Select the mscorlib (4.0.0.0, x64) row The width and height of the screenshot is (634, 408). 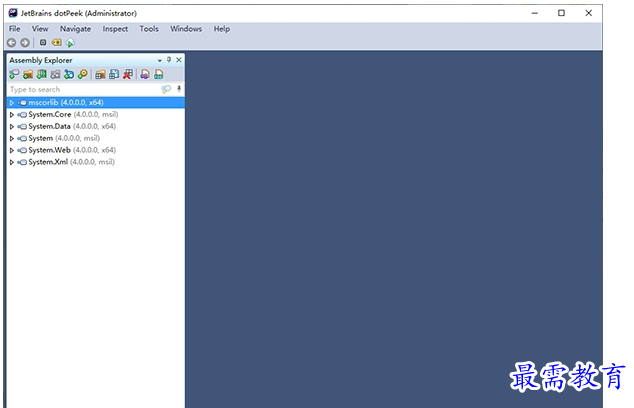[x=96, y=102]
